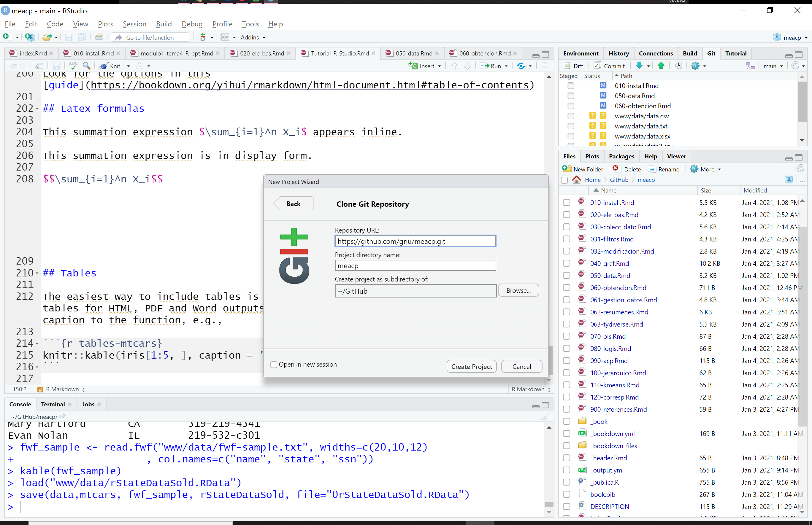Switch to the Packages tab
The height and width of the screenshot is (525, 812).
point(621,156)
